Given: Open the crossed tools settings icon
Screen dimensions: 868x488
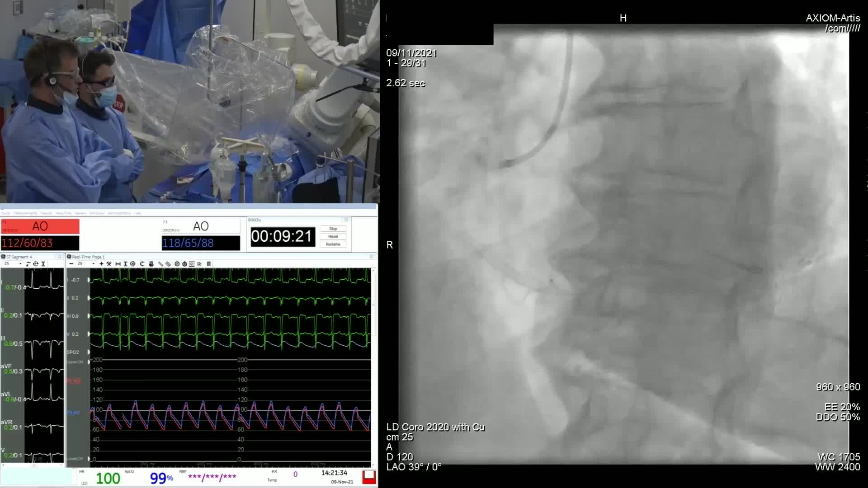Looking at the screenshot, I should click(x=109, y=264).
